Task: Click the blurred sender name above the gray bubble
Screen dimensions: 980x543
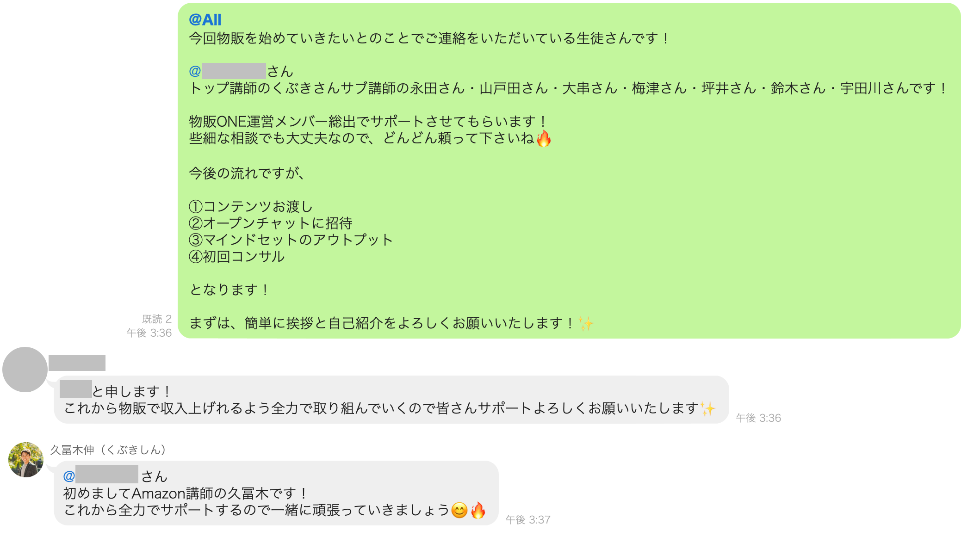Action: click(x=77, y=363)
